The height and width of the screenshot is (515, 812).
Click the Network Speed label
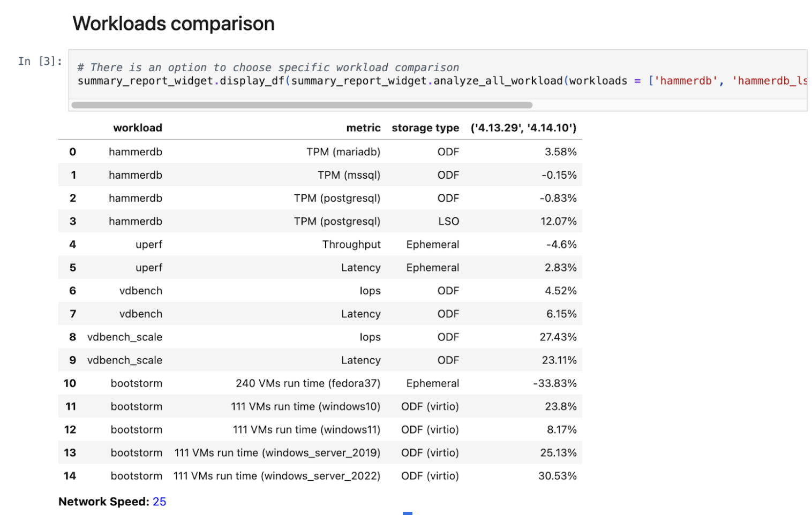[104, 502]
